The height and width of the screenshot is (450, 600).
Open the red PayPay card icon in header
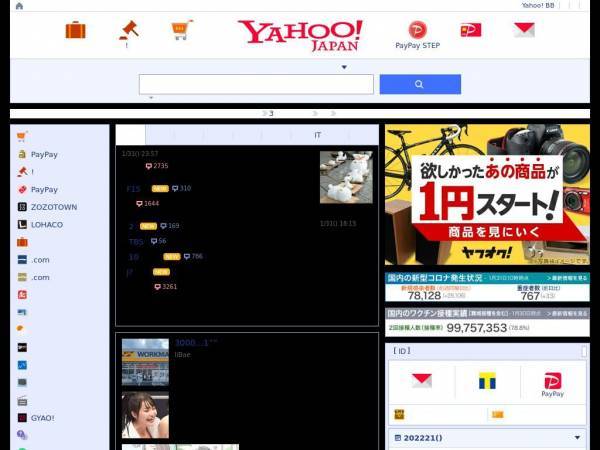click(471, 30)
